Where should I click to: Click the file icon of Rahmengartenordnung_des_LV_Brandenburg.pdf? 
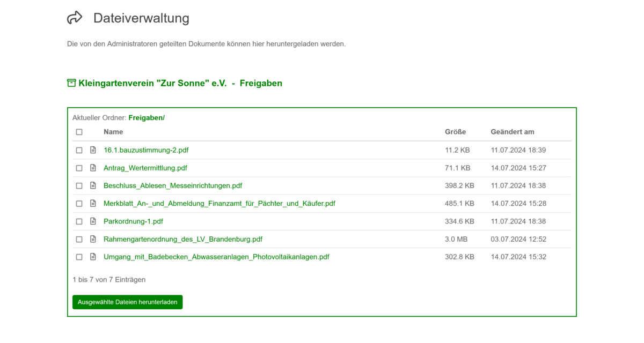pos(93,239)
